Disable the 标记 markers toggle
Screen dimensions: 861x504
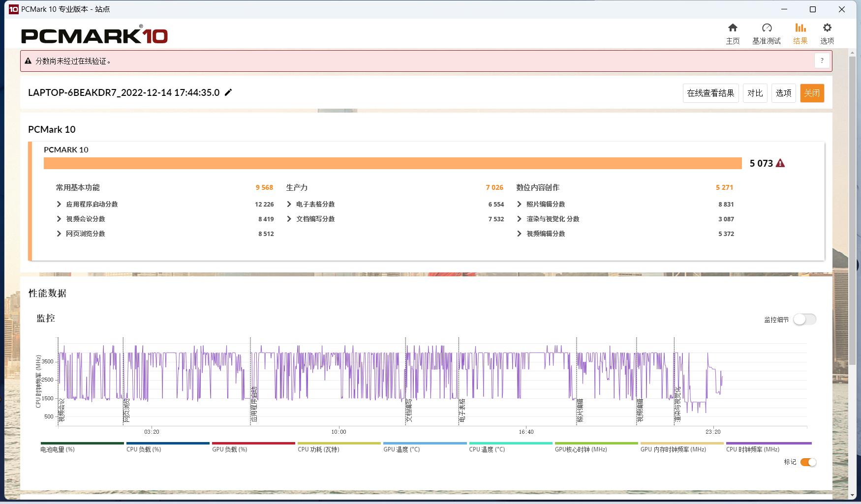[808, 462]
